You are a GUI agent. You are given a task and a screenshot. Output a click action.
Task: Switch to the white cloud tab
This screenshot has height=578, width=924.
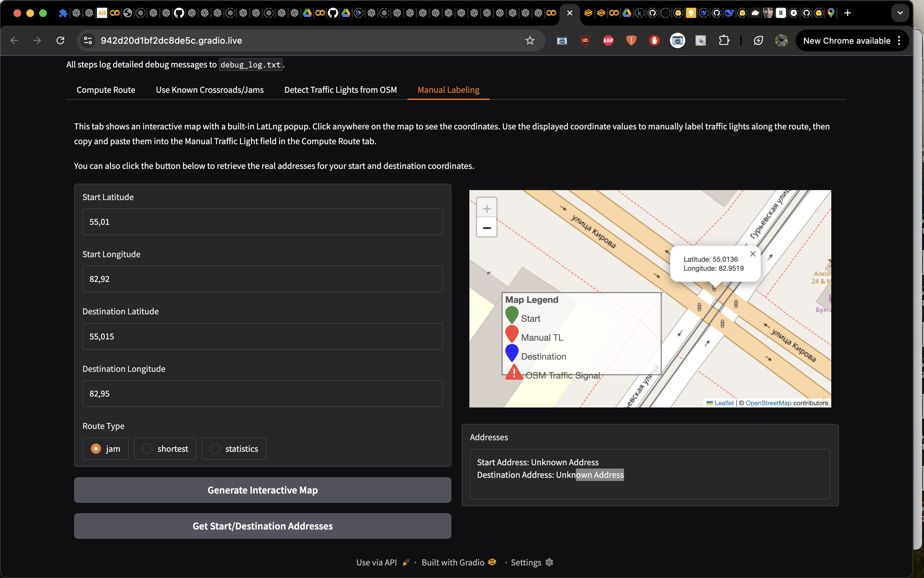click(755, 13)
